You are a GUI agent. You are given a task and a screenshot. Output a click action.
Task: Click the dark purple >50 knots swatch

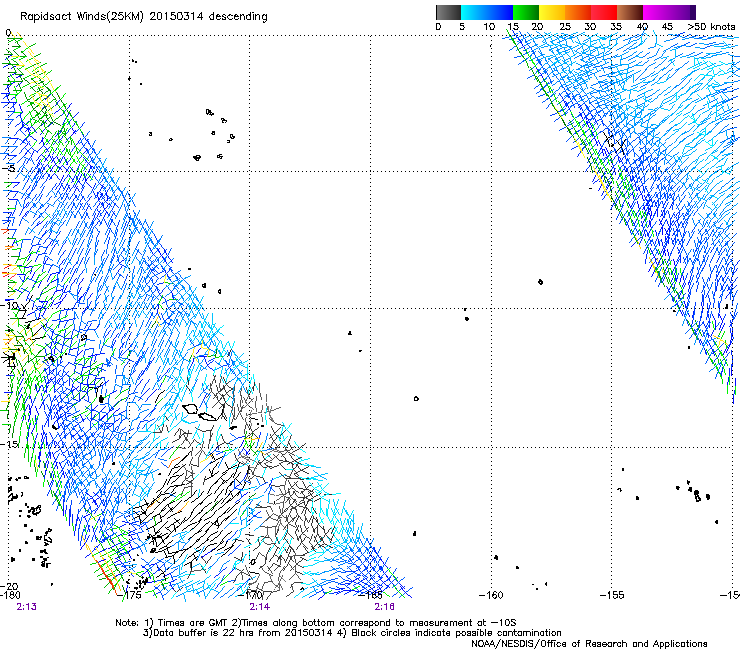click(693, 12)
